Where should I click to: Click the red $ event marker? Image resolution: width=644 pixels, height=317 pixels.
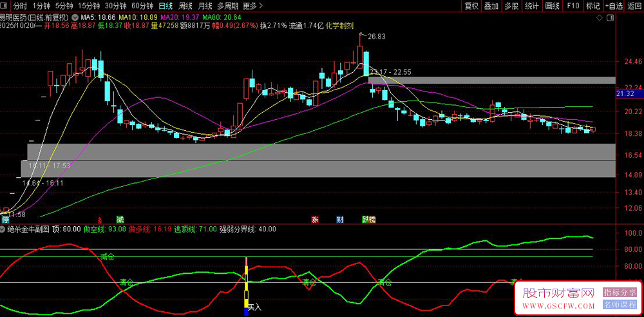tap(99, 220)
